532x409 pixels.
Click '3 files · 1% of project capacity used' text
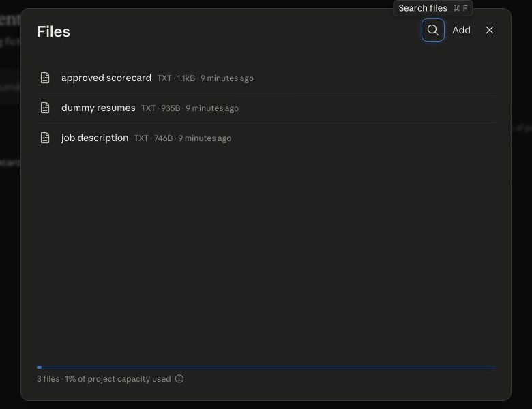(x=104, y=379)
